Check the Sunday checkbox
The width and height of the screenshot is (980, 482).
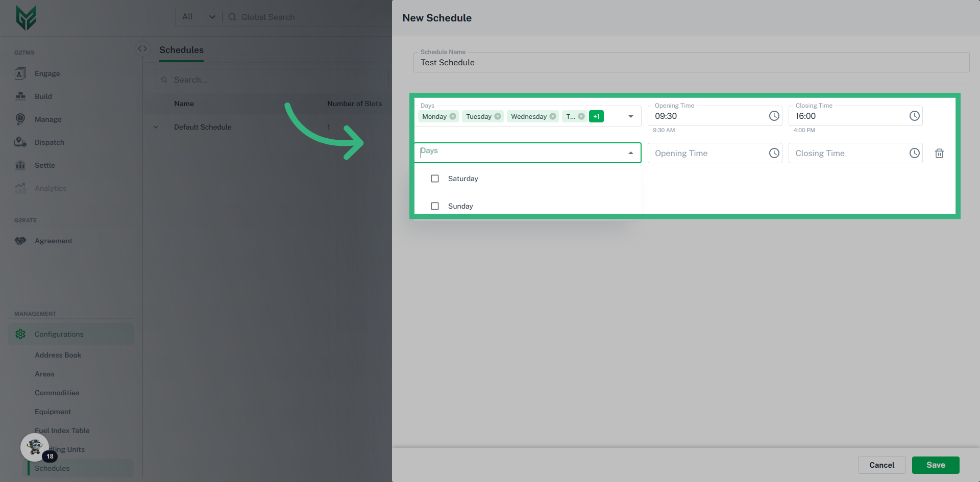435,206
